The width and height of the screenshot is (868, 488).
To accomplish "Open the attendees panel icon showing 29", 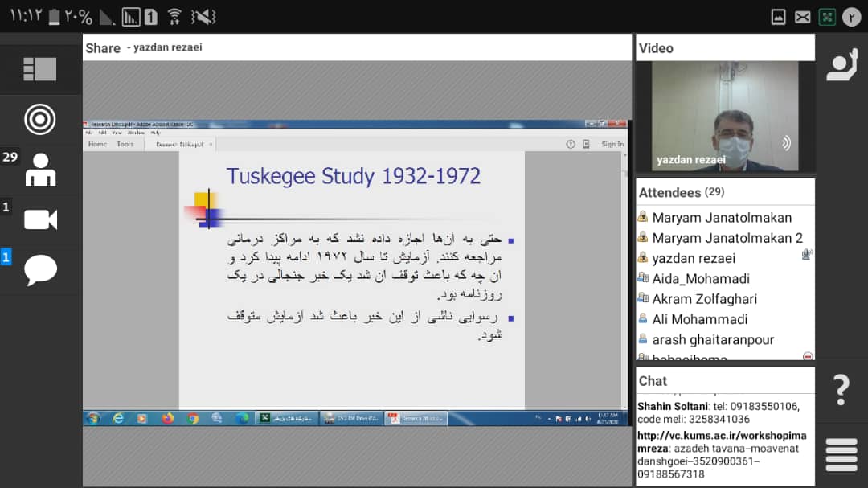I will (40, 170).
